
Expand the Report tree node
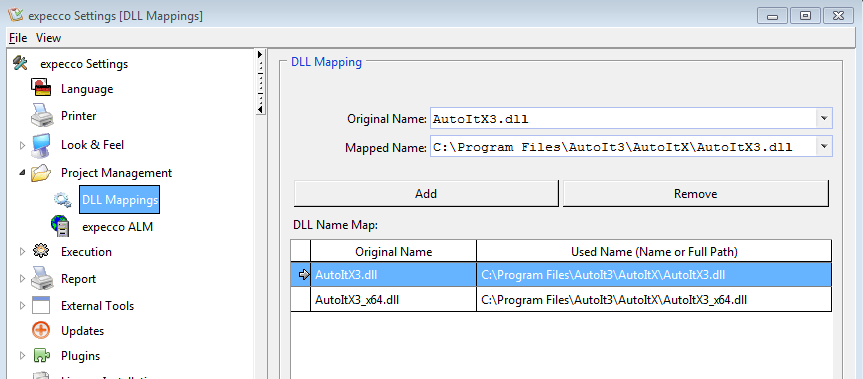click(23, 278)
